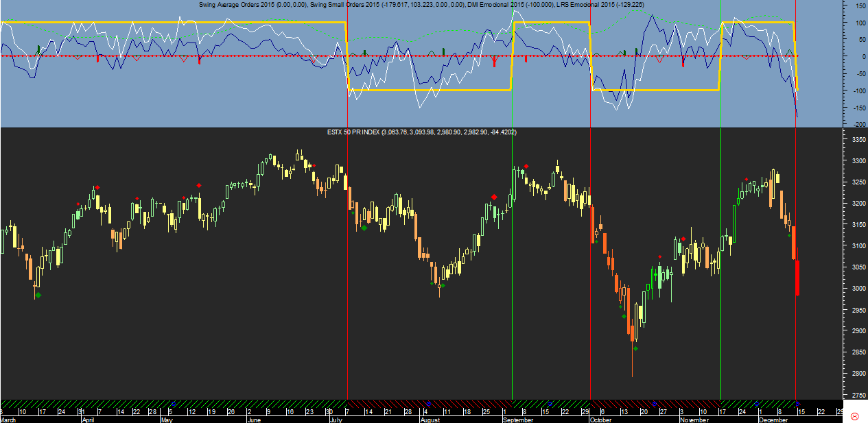Click the red circular icon in bottom-right corner
The width and height of the screenshot is (868, 423).
855,416
